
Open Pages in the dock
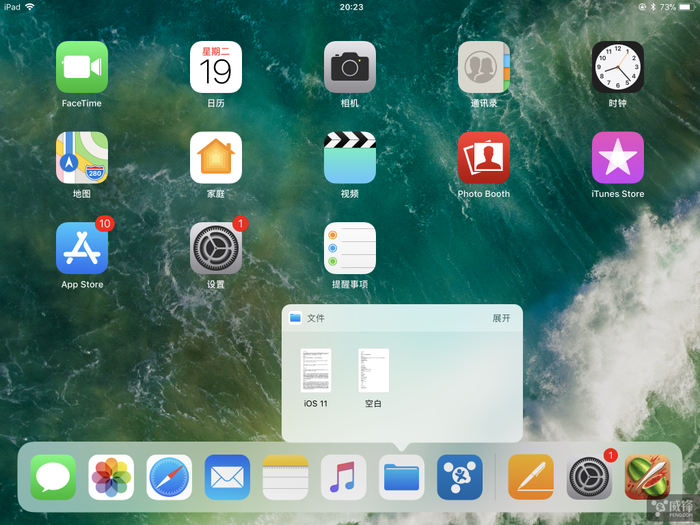coord(531,477)
